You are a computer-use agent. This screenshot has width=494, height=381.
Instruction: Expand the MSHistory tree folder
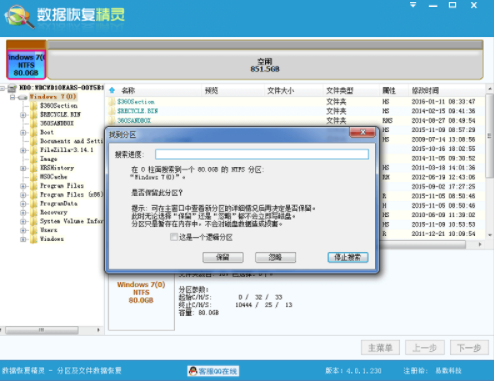pyautogui.click(x=23, y=168)
